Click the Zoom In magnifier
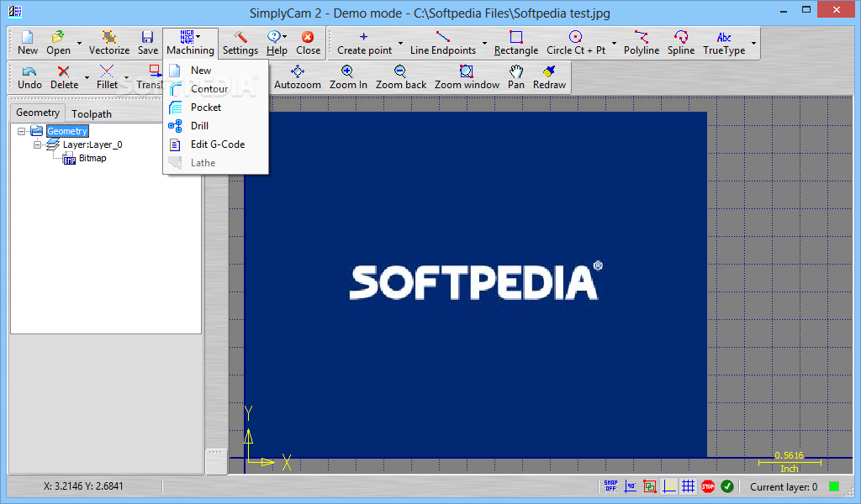 tap(348, 77)
